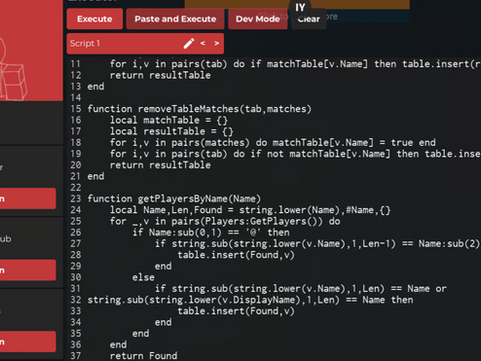
Task: Click line 16 local matchTable = {}
Action: click(169, 120)
